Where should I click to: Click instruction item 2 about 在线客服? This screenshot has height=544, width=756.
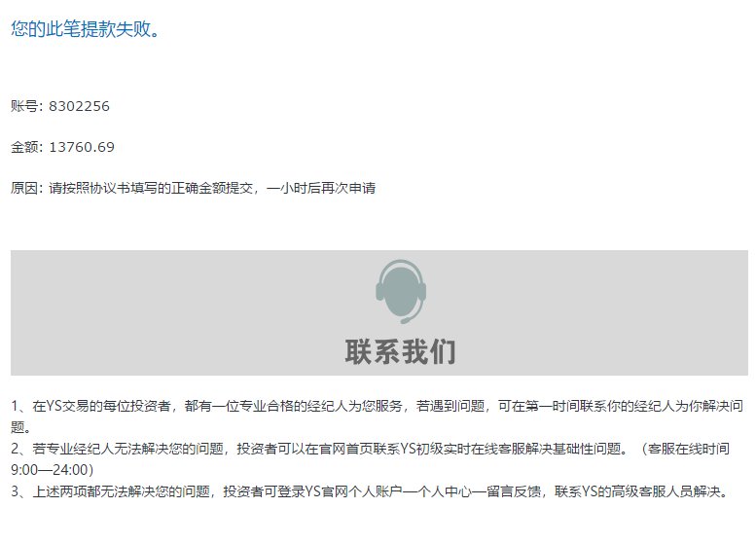point(370,459)
